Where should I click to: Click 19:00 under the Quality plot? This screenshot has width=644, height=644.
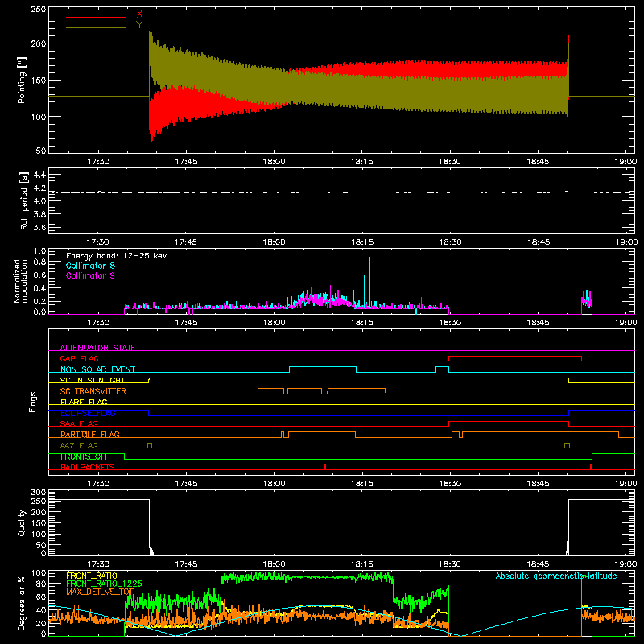[625, 564]
